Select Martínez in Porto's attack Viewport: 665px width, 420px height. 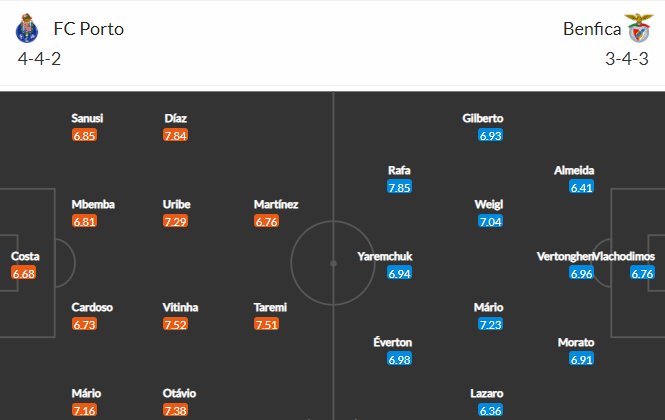coord(276,204)
